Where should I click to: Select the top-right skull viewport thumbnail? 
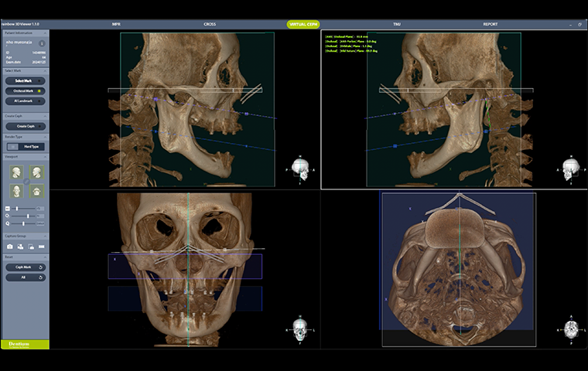tap(36, 172)
